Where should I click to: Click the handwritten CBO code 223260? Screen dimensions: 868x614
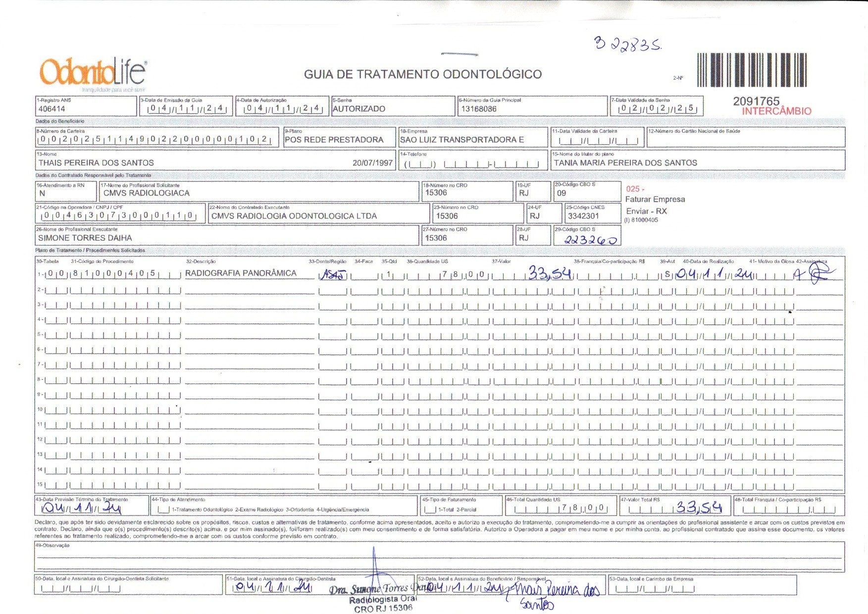[591, 240]
